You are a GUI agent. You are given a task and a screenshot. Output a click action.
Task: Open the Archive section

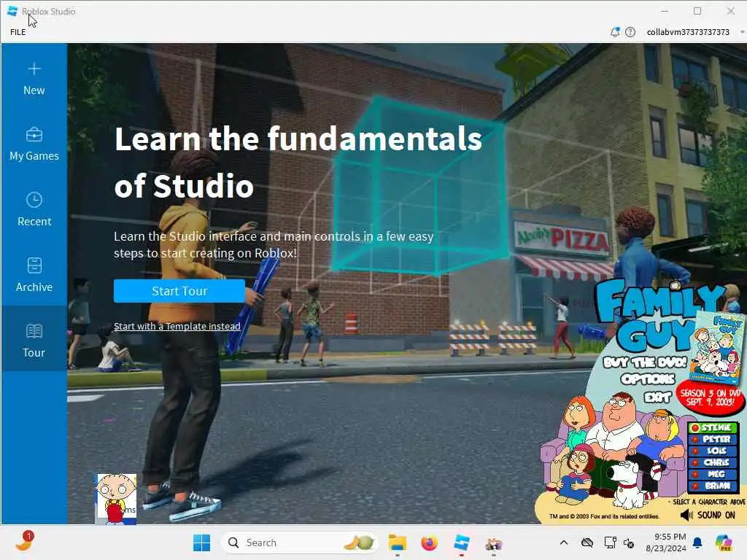pos(34,276)
